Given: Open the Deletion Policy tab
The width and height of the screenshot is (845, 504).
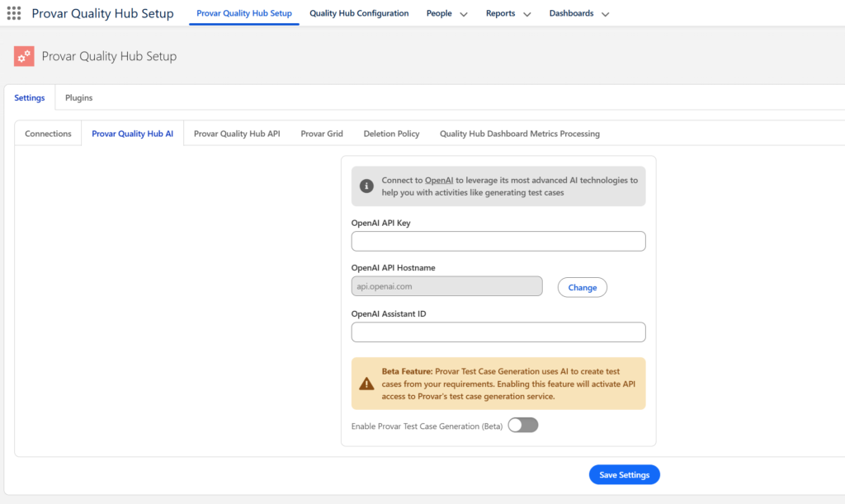Looking at the screenshot, I should [x=391, y=134].
